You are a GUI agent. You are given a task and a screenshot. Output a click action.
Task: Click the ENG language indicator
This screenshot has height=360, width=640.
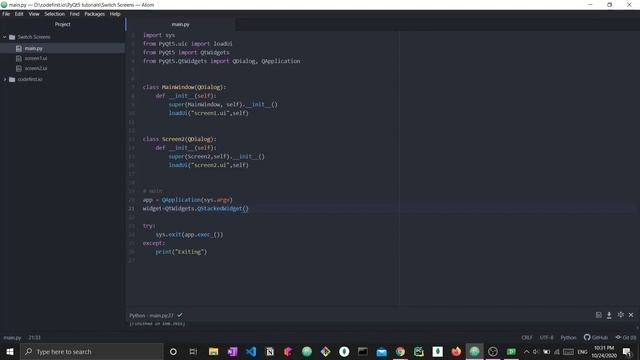click(x=582, y=351)
